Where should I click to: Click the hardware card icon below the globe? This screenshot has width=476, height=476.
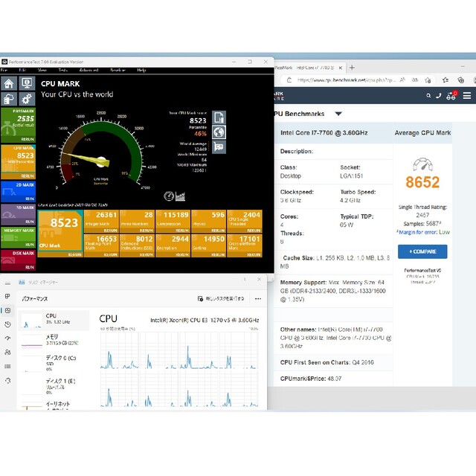click(219, 147)
